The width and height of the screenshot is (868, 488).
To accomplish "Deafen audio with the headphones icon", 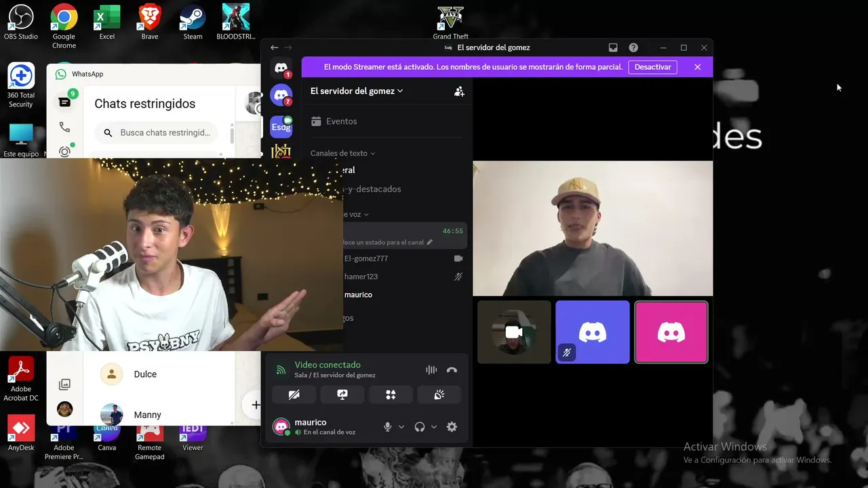I will [420, 427].
